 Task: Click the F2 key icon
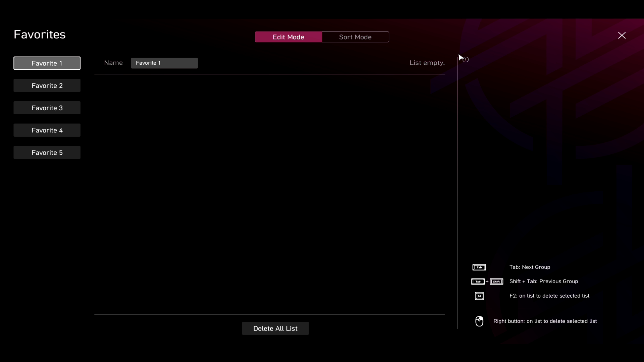click(479, 296)
